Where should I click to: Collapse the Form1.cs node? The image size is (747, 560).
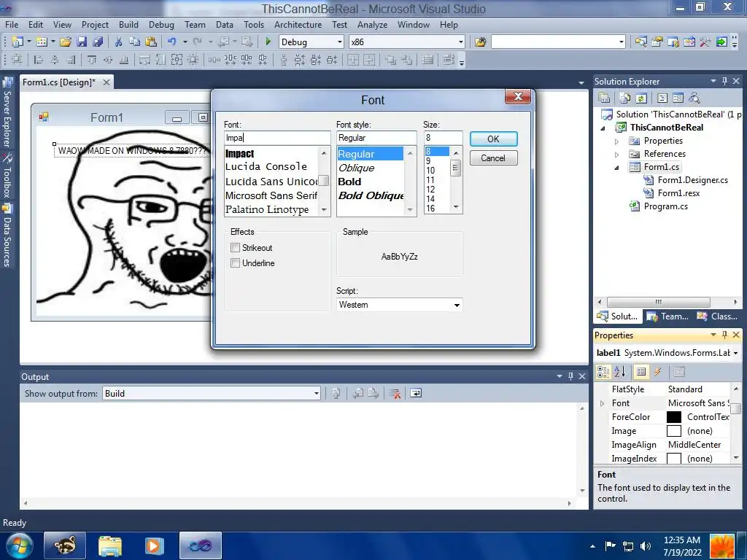click(616, 168)
